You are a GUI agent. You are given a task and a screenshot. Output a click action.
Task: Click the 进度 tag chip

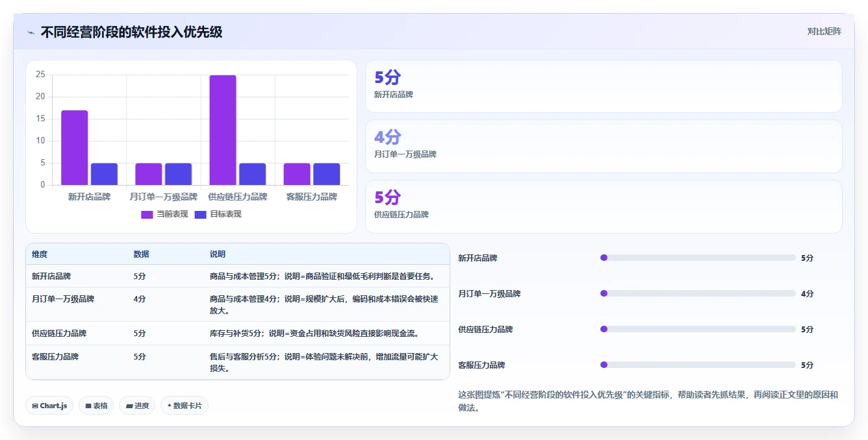tap(137, 406)
